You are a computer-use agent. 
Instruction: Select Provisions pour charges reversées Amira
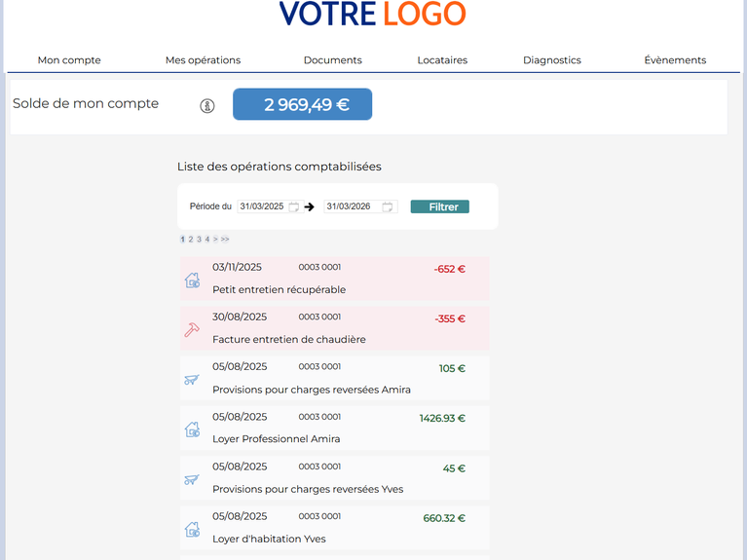click(312, 390)
